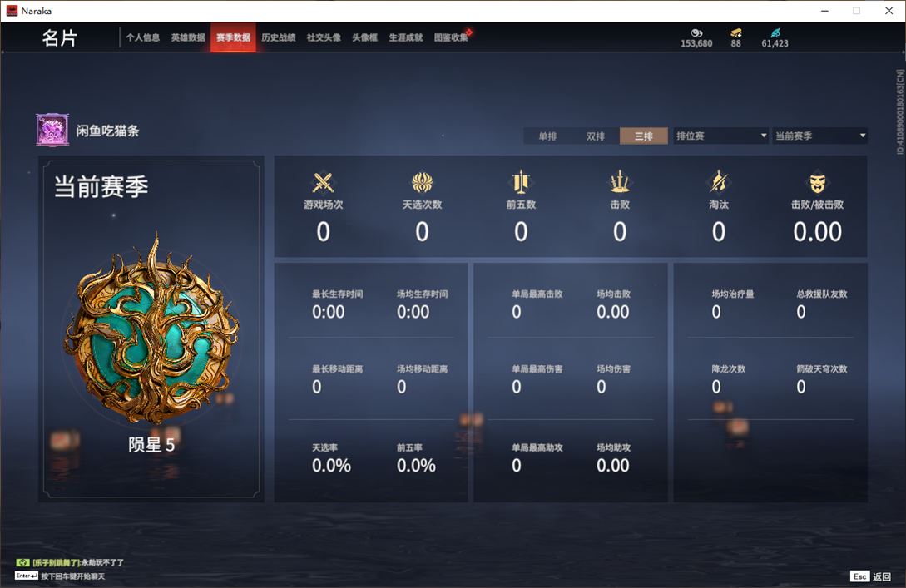Image resolution: width=906 pixels, height=588 pixels.
Task: Select the 三排 trio mode toggle
Action: coord(644,136)
